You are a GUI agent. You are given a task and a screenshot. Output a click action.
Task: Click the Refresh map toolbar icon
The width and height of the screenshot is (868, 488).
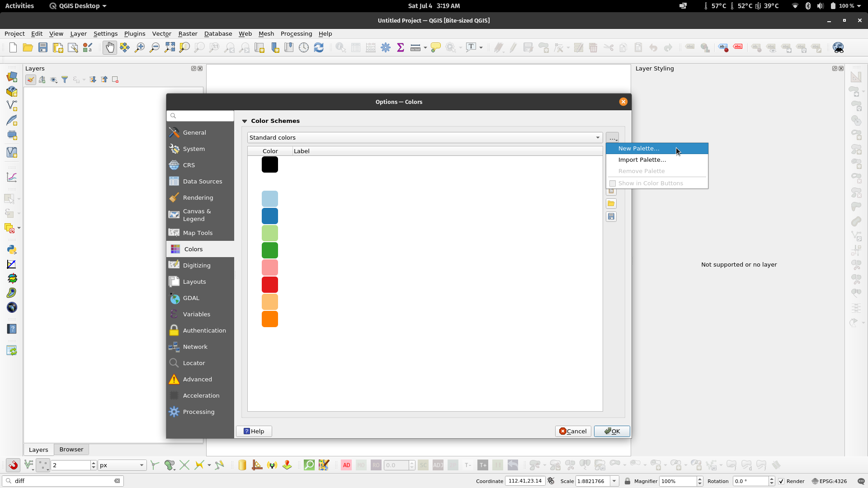pos(319,47)
